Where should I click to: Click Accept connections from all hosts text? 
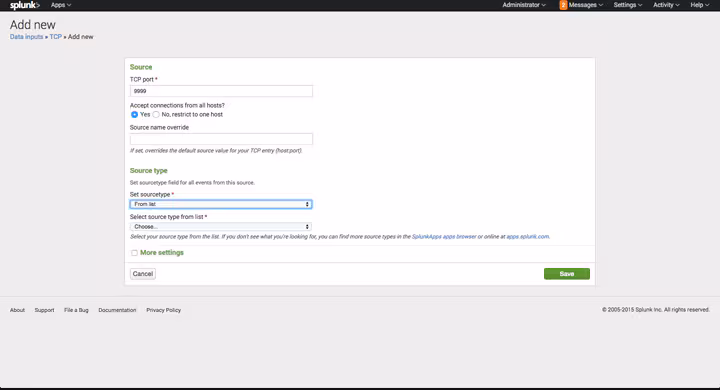pos(177,105)
